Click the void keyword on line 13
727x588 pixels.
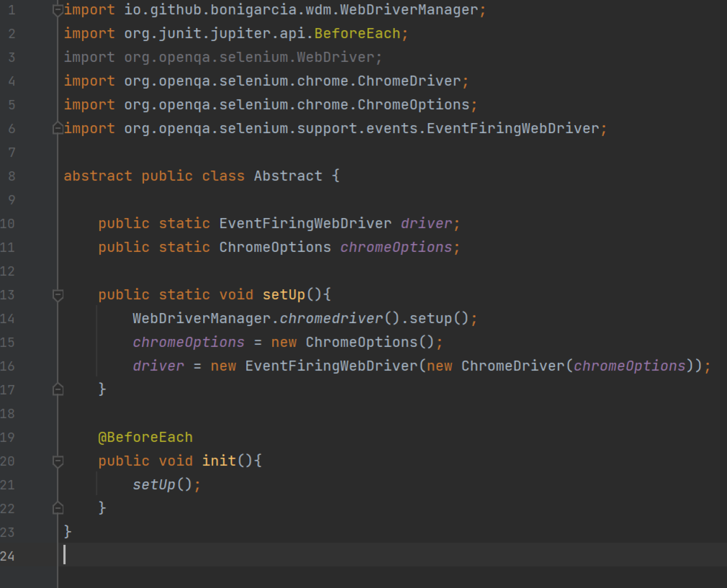pyautogui.click(x=236, y=294)
